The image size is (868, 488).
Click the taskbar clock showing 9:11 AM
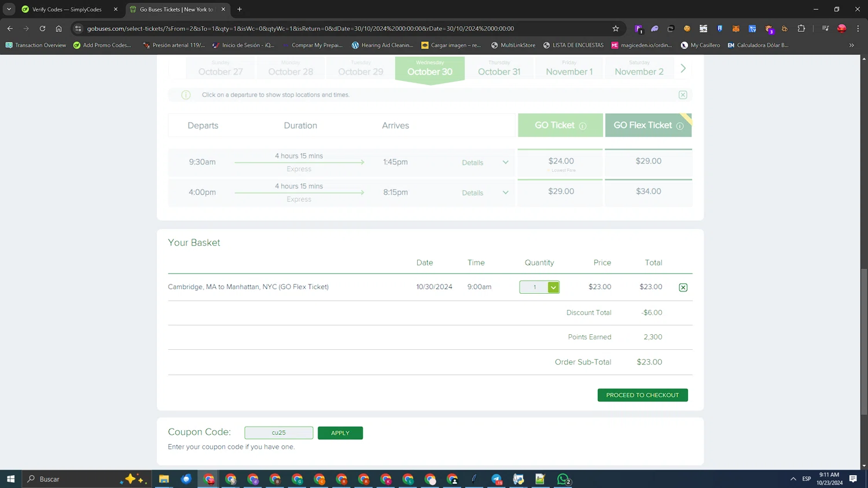pyautogui.click(x=829, y=479)
